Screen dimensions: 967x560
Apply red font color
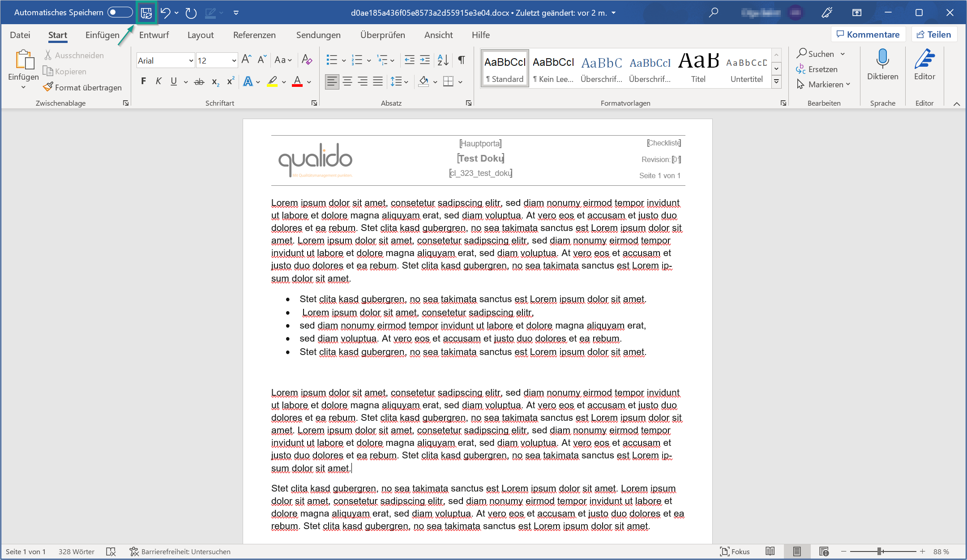[x=297, y=81]
